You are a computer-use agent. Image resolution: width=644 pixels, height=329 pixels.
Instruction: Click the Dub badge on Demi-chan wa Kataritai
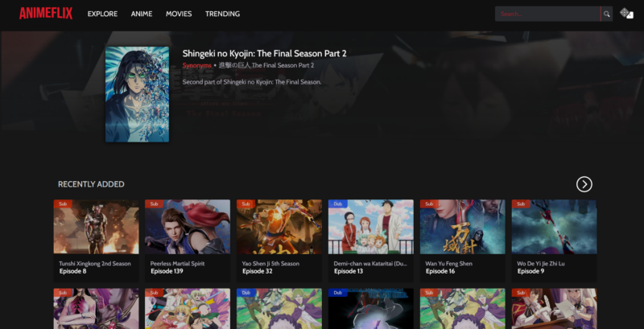(338, 204)
